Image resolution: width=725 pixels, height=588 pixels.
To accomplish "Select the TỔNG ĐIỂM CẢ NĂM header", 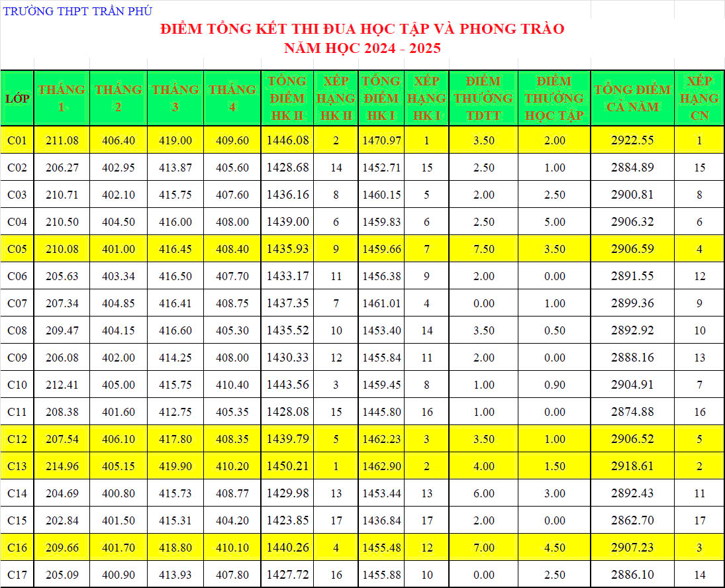I will coord(632,98).
